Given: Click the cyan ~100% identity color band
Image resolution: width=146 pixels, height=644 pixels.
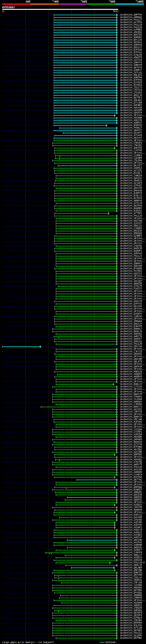Looking at the screenshot, I should tap(130, 4).
